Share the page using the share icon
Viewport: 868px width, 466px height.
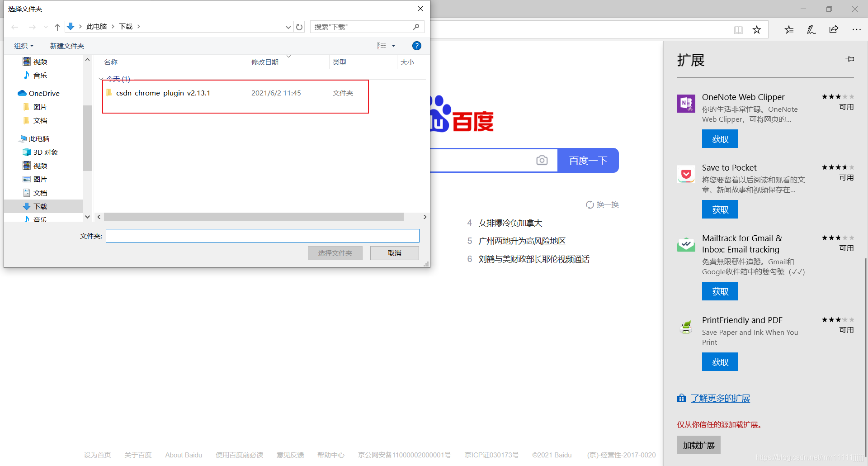834,29
